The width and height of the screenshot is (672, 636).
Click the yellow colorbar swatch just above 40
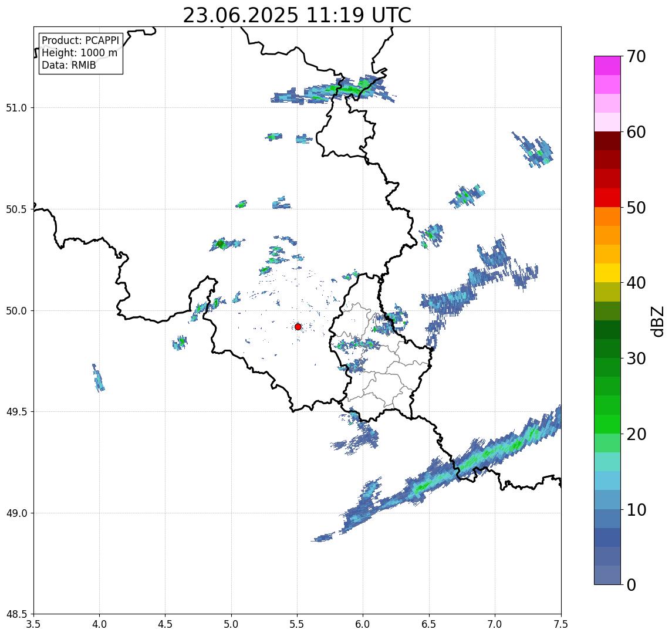pos(607,273)
